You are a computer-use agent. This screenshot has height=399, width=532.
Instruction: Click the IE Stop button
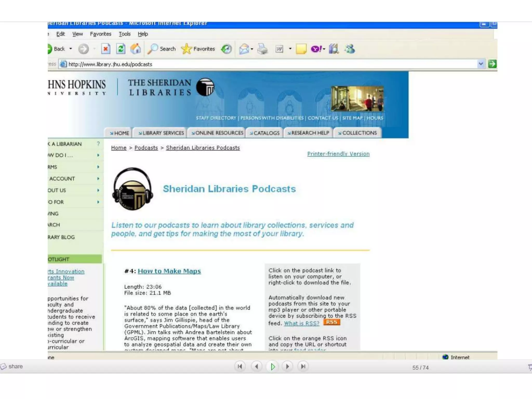coord(105,49)
